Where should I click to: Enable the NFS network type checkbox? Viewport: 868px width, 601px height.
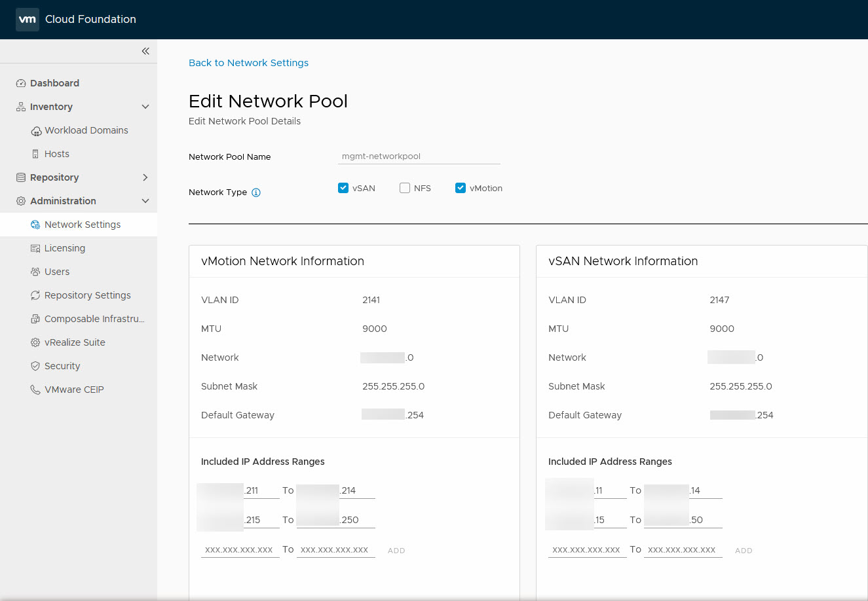click(405, 188)
